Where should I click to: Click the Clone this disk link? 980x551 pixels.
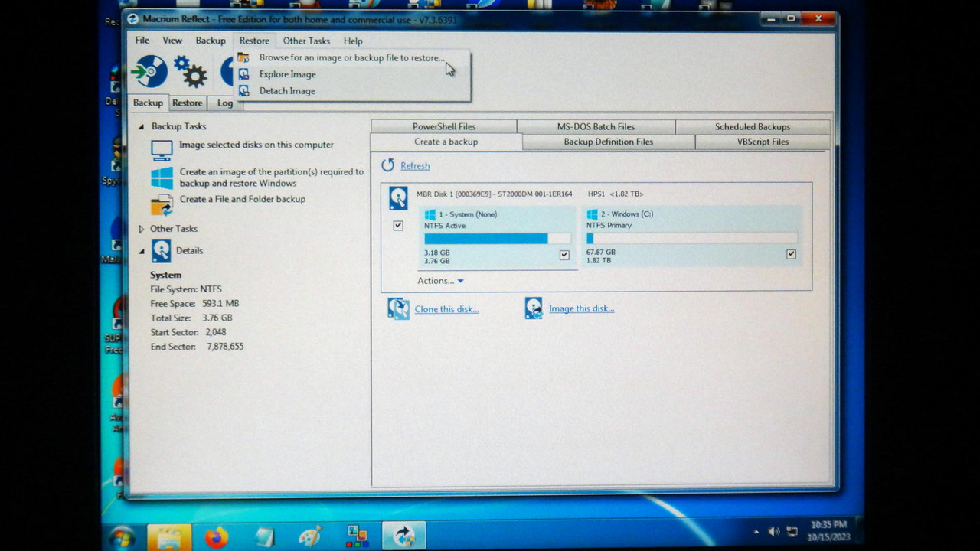[446, 309]
